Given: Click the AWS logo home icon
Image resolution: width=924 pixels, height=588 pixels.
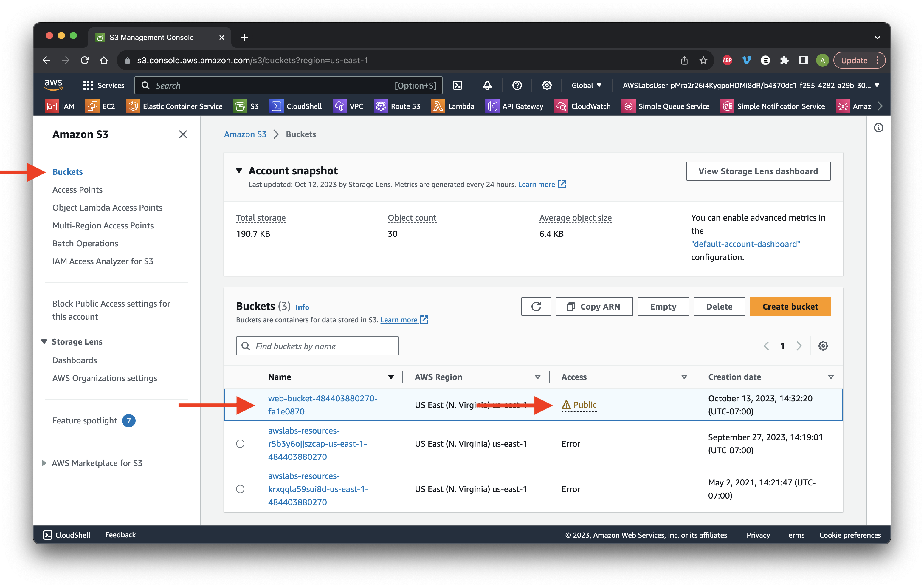Looking at the screenshot, I should click(x=53, y=85).
